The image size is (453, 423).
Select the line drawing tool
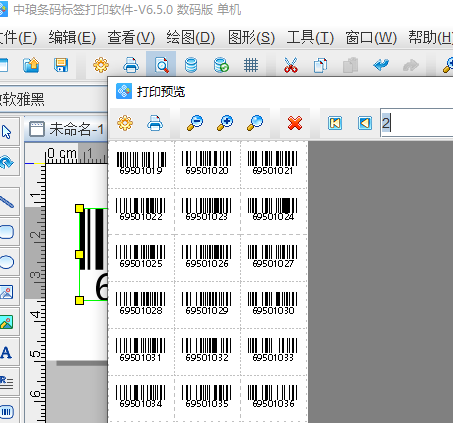[7, 202]
